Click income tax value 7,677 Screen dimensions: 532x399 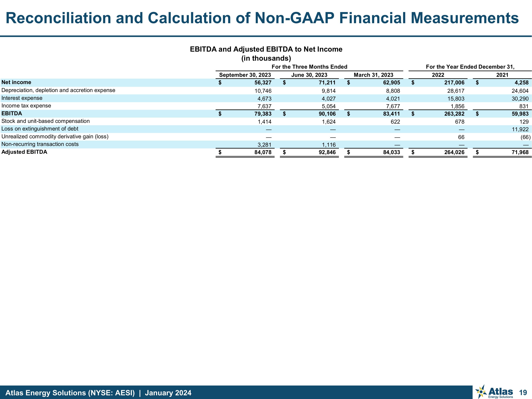[x=393, y=106]
